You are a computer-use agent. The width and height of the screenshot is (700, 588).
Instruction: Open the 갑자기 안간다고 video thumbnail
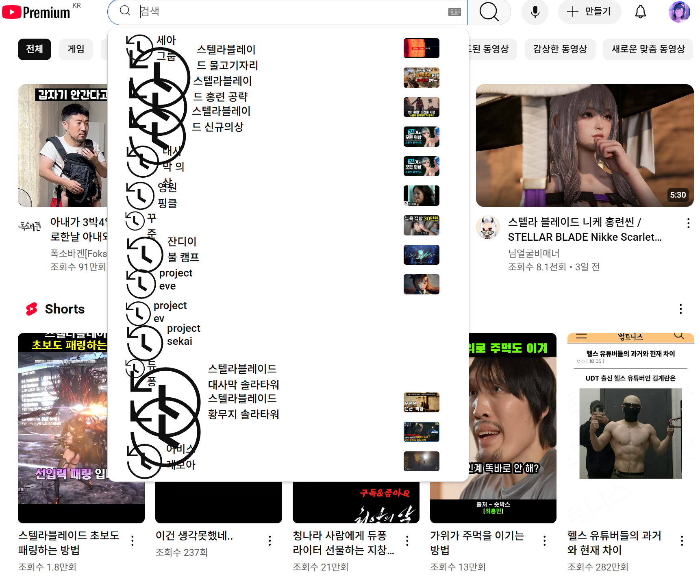click(63, 146)
